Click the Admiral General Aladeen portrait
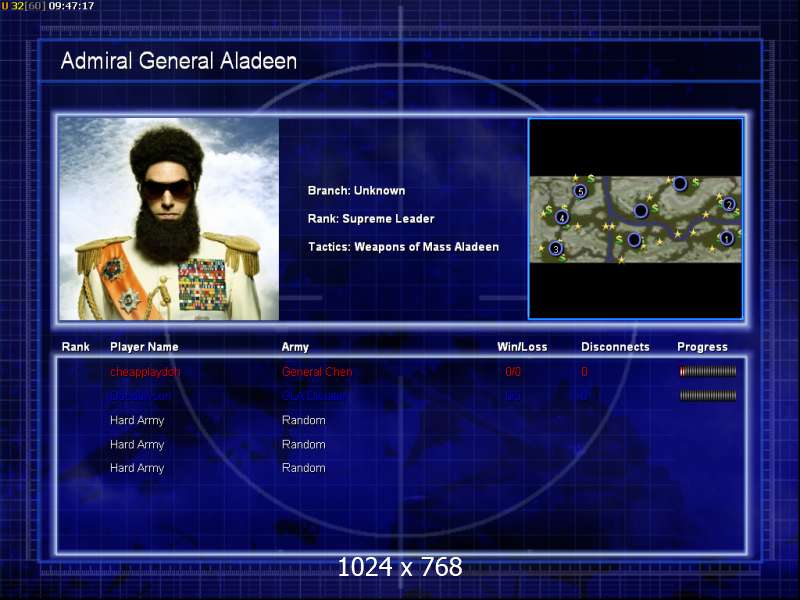 [x=169, y=219]
